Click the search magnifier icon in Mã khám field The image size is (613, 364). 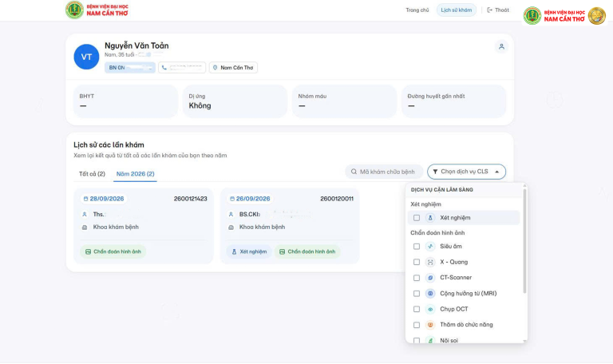(354, 172)
